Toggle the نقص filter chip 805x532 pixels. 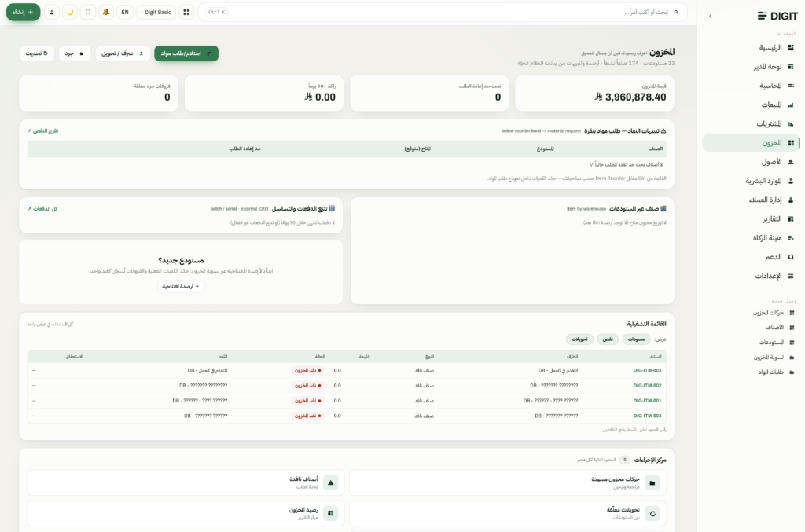pyautogui.click(x=608, y=339)
